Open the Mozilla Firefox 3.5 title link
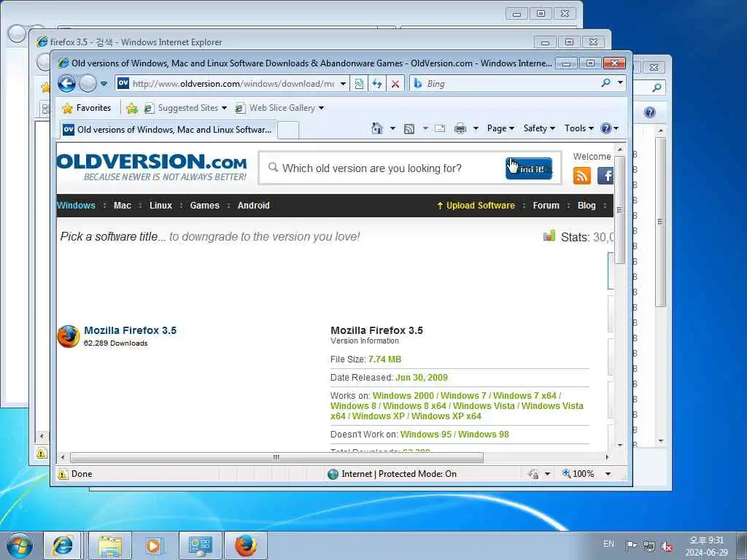The height and width of the screenshot is (560, 747). 130,330
